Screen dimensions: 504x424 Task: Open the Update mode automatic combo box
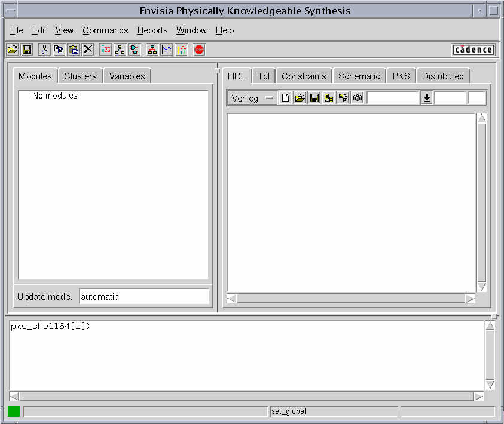pos(144,297)
